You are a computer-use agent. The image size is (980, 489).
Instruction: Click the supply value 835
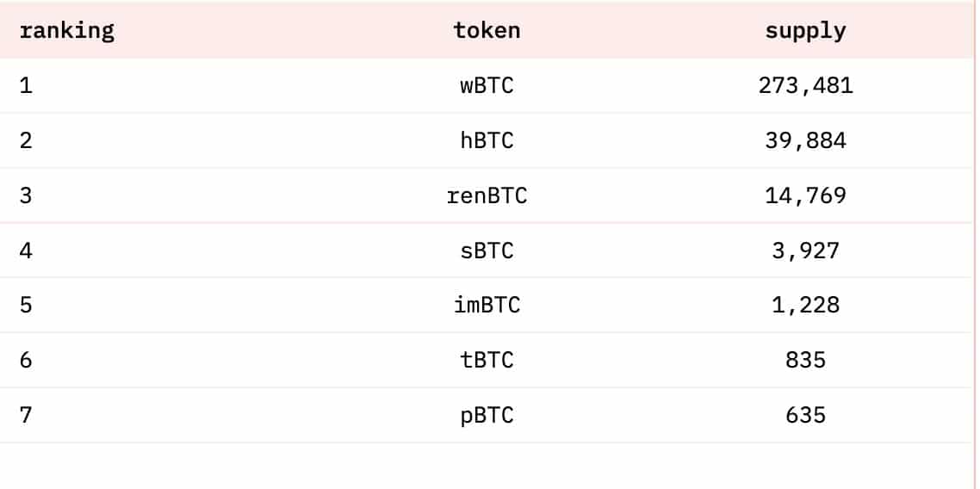[x=806, y=361]
